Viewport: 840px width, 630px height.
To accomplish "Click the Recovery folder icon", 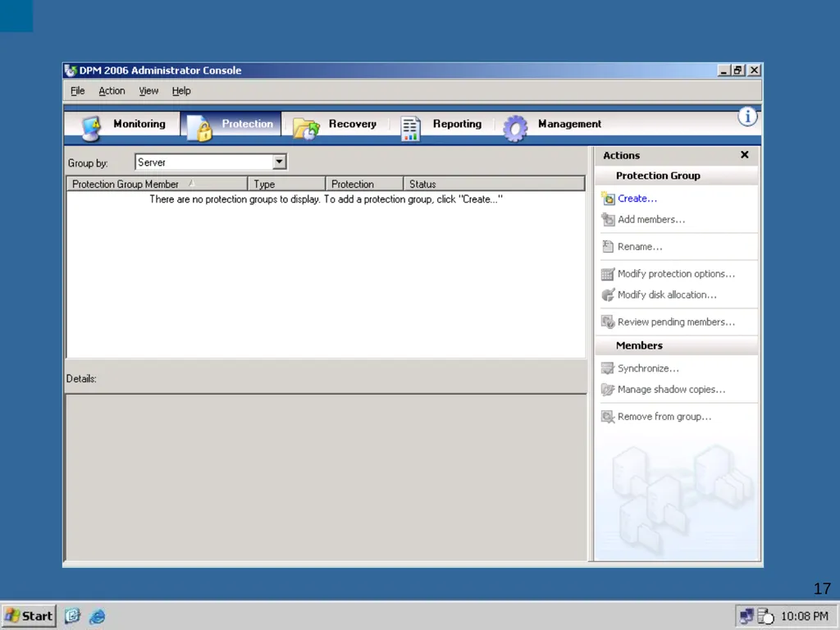I will tap(306, 129).
